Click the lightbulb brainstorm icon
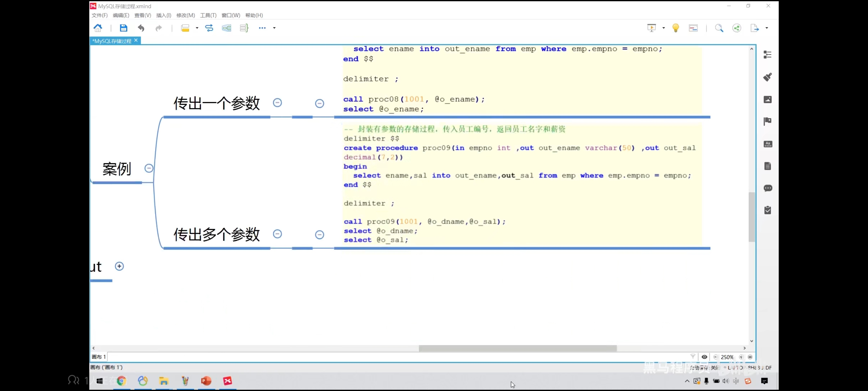868x391 pixels. (675, 28)
